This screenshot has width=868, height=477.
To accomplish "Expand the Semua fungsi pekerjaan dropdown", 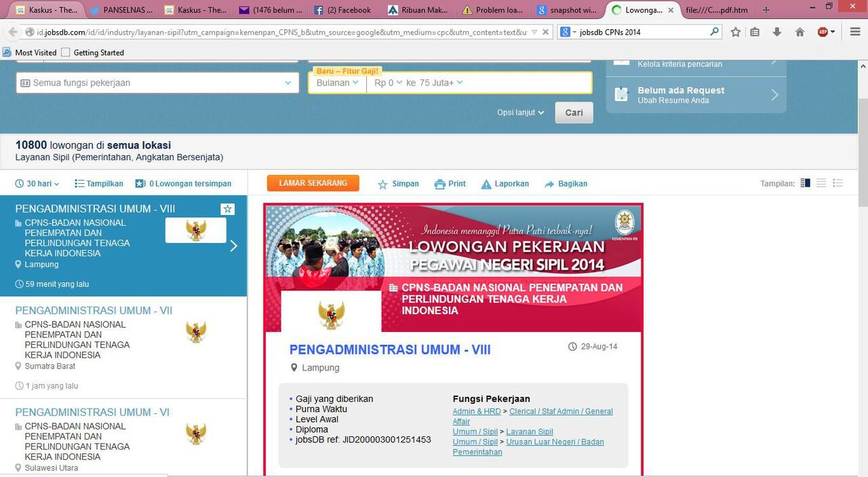I will click(157, 83).
